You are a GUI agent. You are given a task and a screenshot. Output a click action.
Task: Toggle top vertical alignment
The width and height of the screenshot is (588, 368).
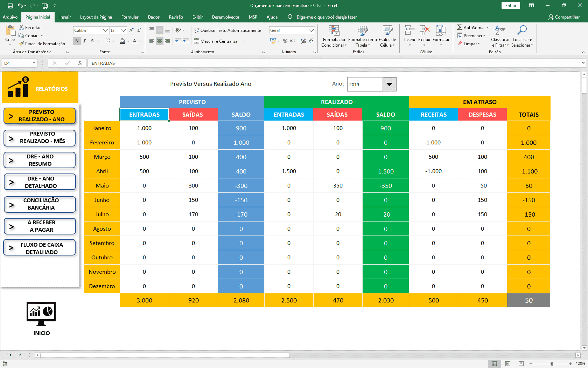[x=152, y=30]
